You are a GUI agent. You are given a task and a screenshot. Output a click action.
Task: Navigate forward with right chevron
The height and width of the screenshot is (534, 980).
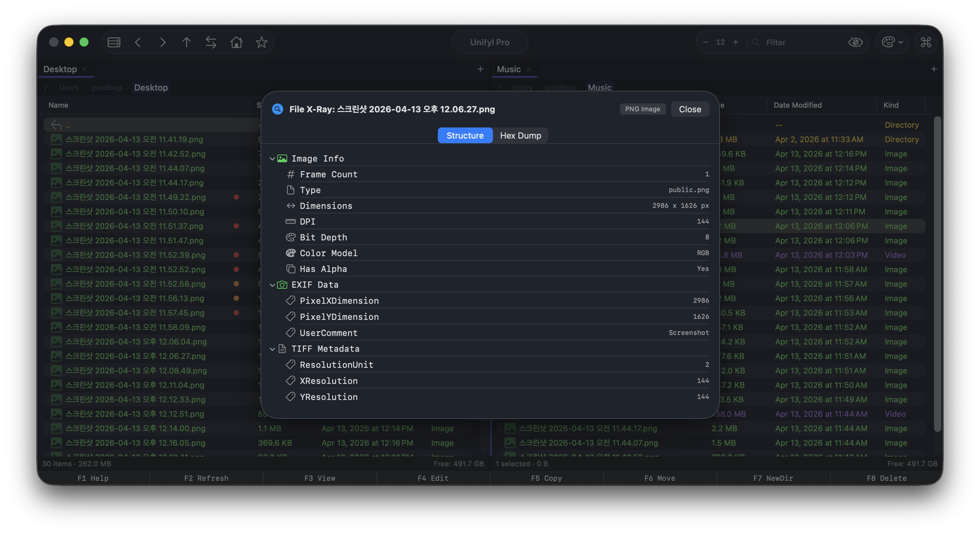point(162,42)
